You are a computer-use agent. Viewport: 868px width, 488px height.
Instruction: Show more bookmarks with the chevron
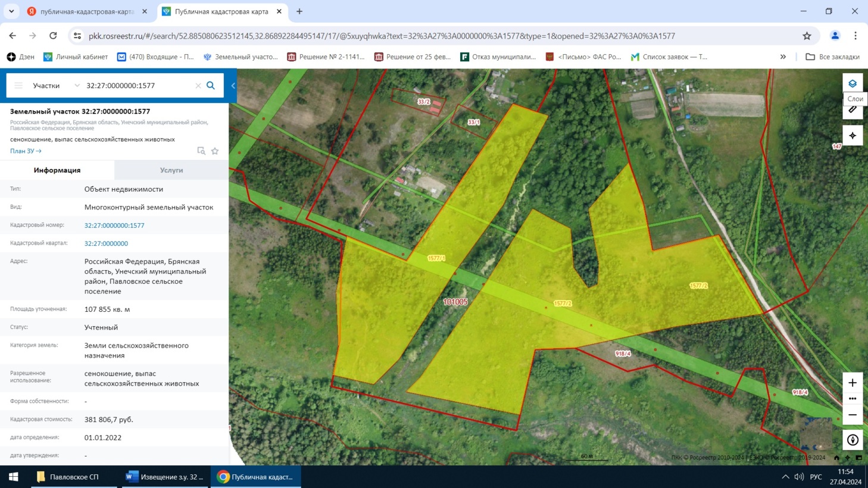pos(783,57)
